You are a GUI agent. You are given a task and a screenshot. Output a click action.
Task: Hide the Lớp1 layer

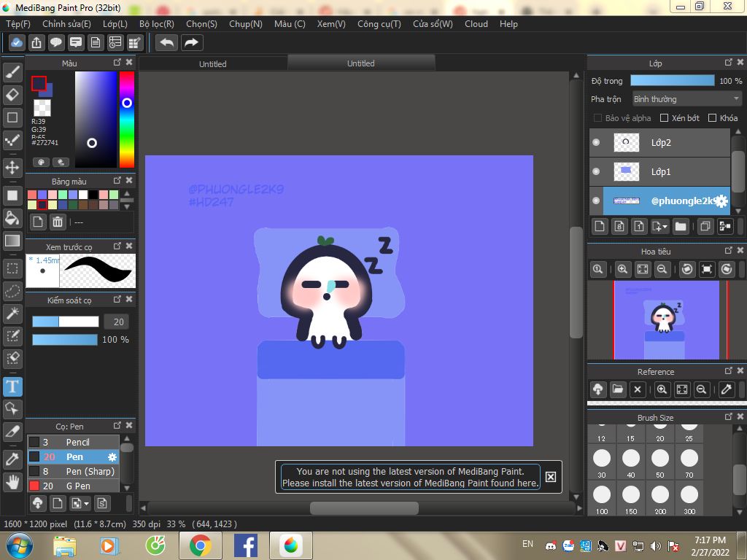pos(596,171)
